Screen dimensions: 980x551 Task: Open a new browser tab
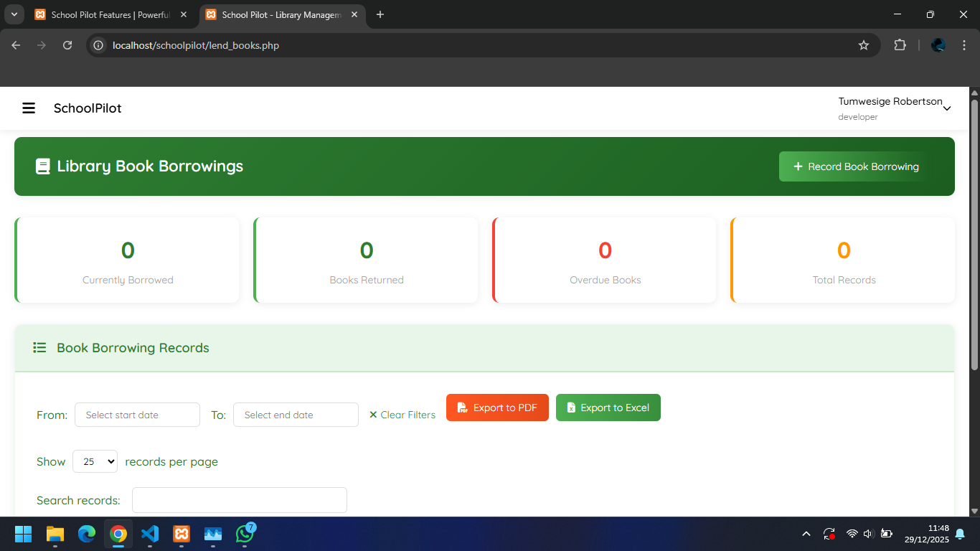(380, 14)
